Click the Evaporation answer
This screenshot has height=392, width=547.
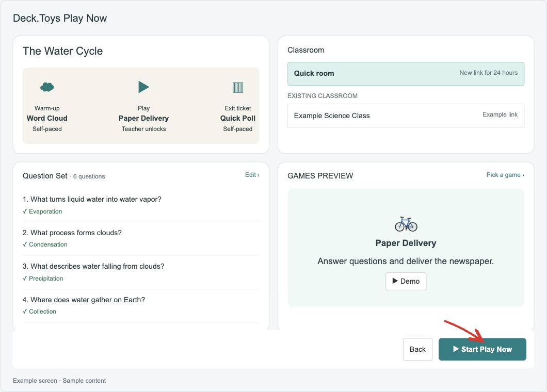[x=42, y=211]
